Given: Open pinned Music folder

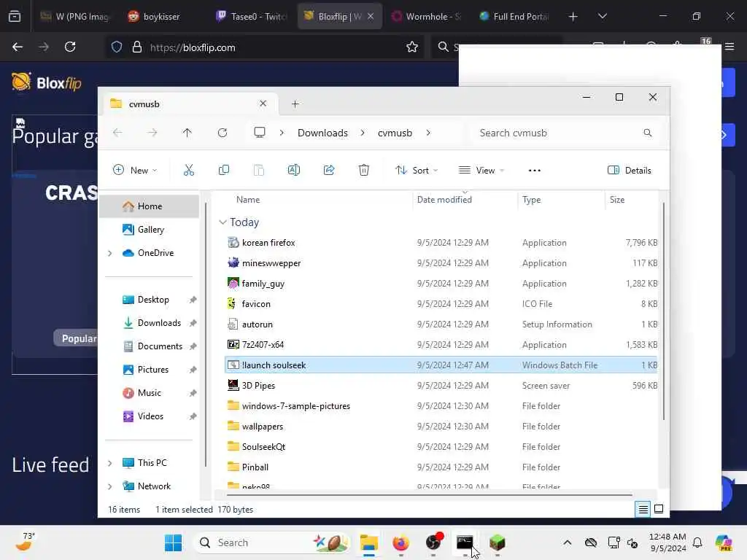Looking at the screenshot, I should pos(149,393).
